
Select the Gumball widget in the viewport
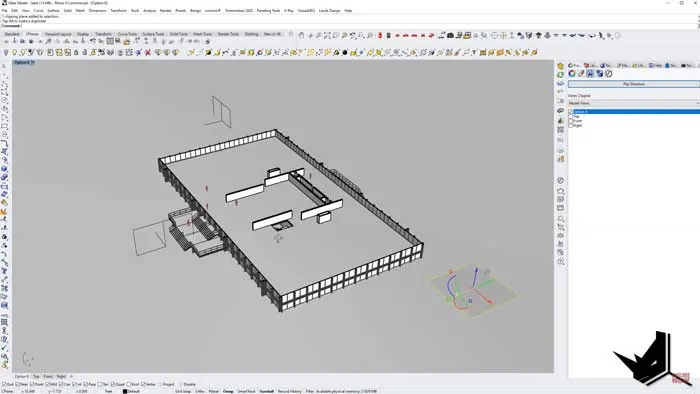(470, 290)
